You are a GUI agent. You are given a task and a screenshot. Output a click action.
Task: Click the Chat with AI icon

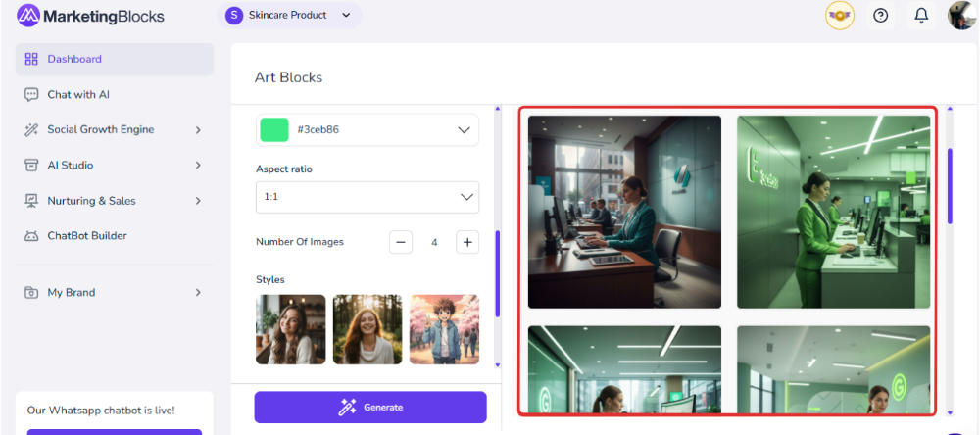(31, 95)
